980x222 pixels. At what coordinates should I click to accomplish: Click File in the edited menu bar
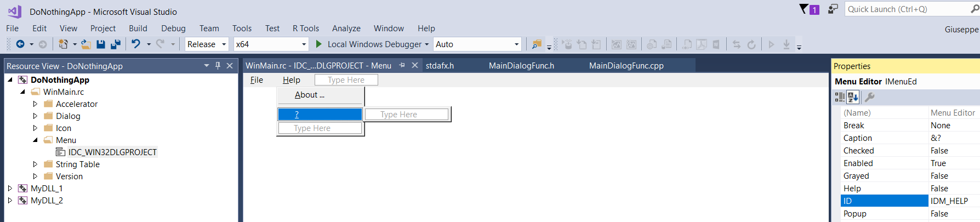[257, 80]
